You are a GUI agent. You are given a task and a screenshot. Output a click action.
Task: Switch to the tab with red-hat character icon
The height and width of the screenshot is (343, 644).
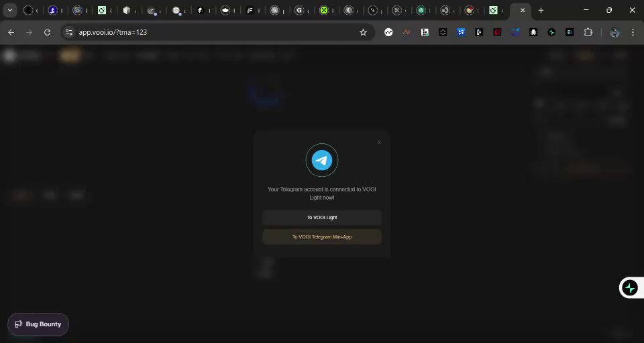point(470,10)
